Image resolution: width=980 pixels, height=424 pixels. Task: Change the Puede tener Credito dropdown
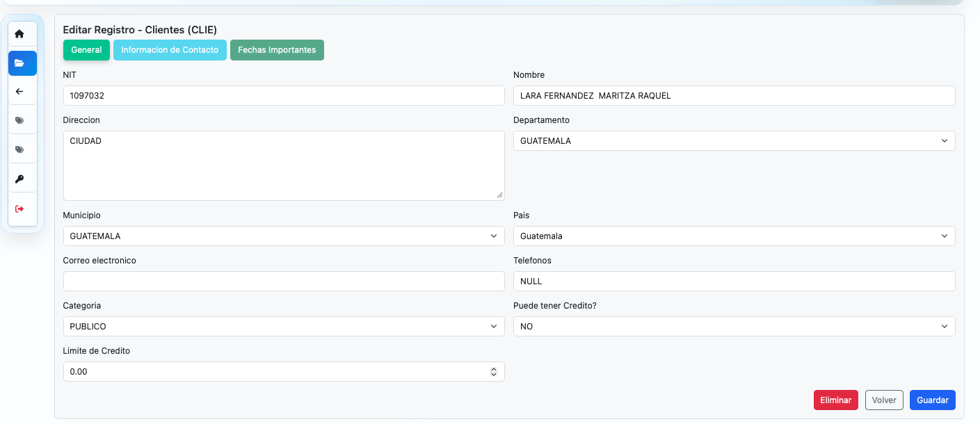(x=734, y=327)
